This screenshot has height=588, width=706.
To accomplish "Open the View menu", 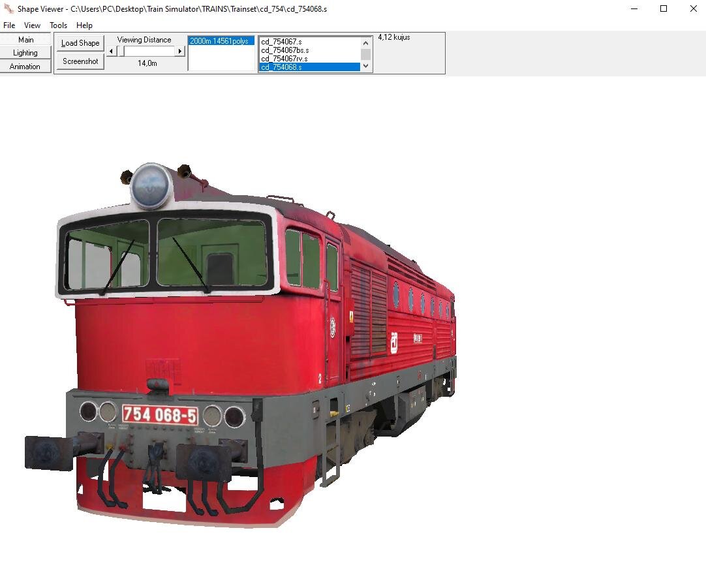I will click(x=32, y=25).
